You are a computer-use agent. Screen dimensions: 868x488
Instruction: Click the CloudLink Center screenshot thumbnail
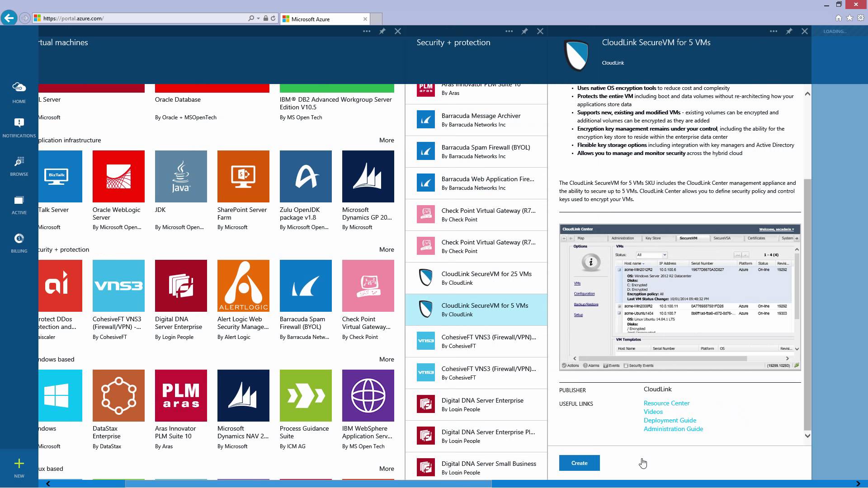tap(679, 297)
